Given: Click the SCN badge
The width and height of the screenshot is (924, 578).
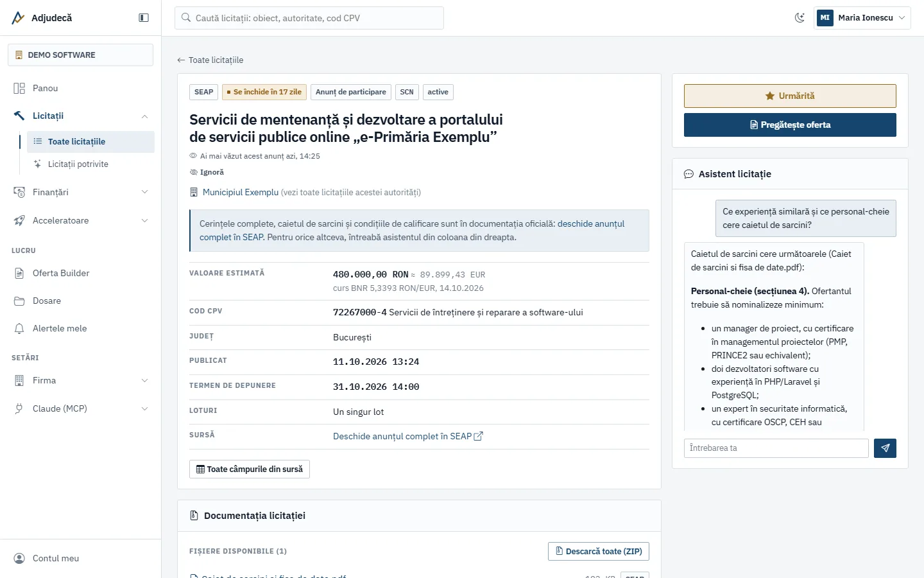Looking at the screenshot, I should [x=407, y=92].
